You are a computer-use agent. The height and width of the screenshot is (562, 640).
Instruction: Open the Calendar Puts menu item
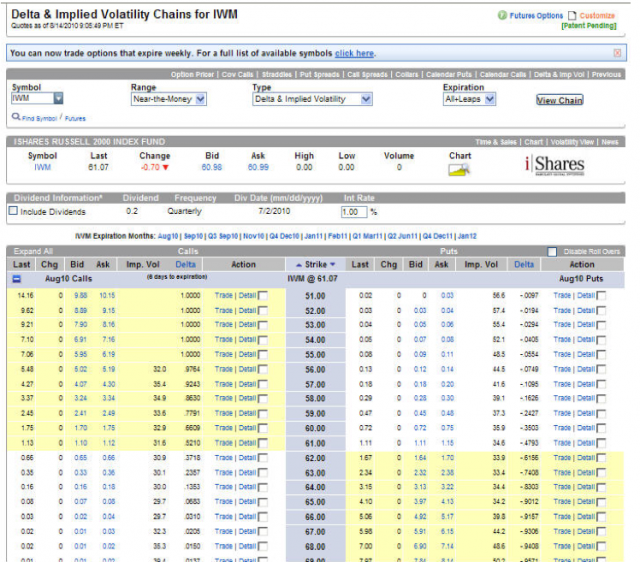point(449,75)
